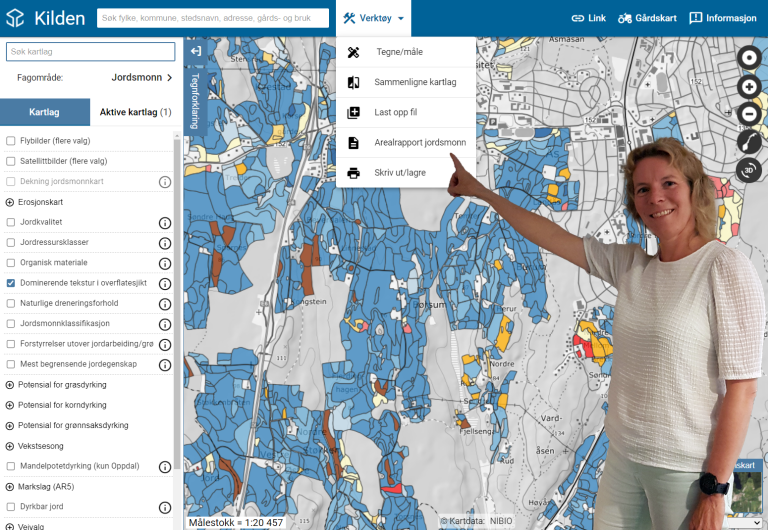
Task: Show info for Naturlige dreneringsforhold layer
Action: (x=165, y=304)
